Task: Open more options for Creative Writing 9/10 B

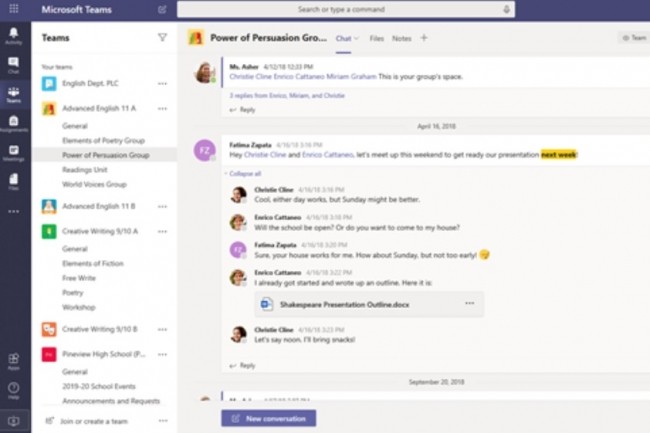Action: [x=162, y=329]
